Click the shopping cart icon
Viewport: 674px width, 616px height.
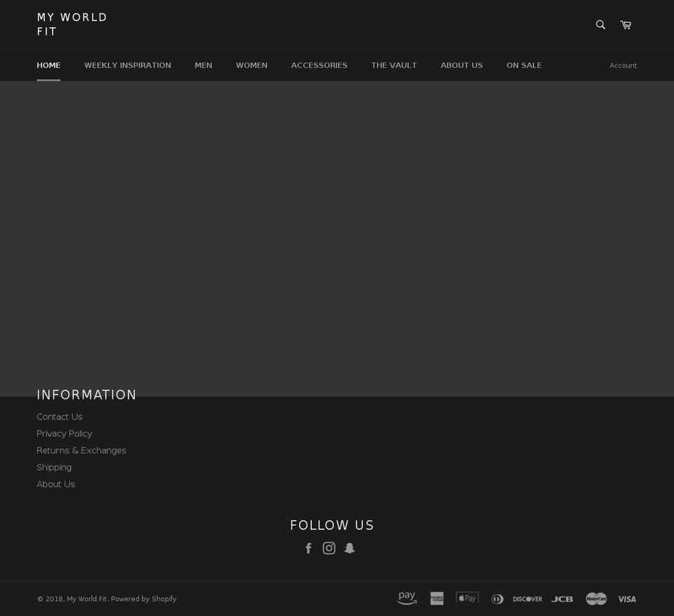click(626, 25)
